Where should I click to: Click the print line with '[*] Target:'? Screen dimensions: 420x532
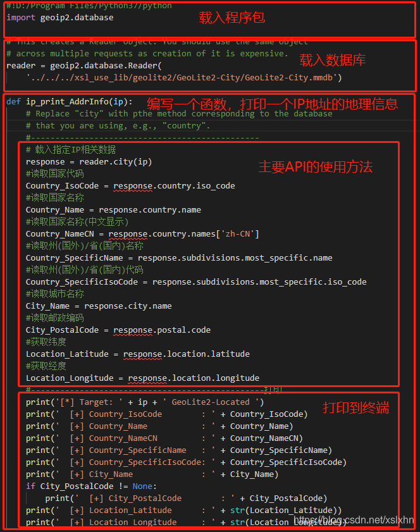coord(145,402)
